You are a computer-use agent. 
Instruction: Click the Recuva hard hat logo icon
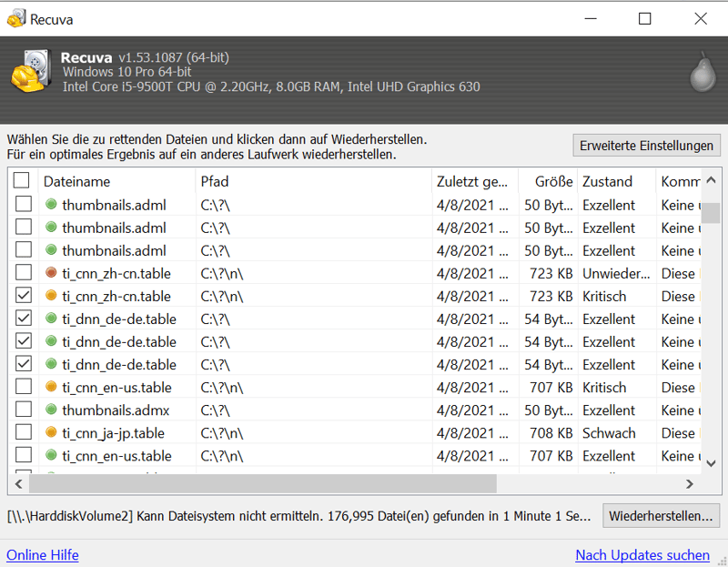tap(30, 71)
